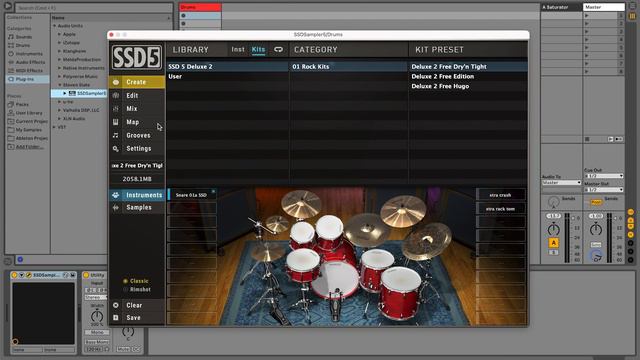Select the User library entry
640x360 pixels.
[x=228, y=76]
